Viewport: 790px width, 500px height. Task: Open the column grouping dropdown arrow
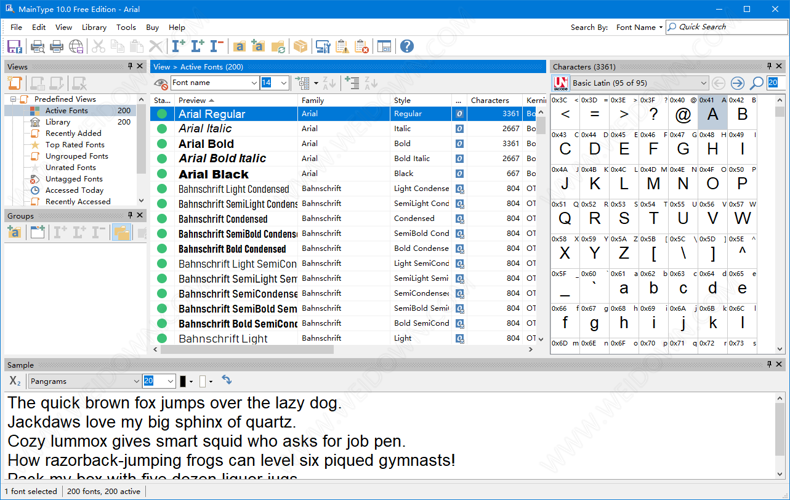(x=316, y=83)
